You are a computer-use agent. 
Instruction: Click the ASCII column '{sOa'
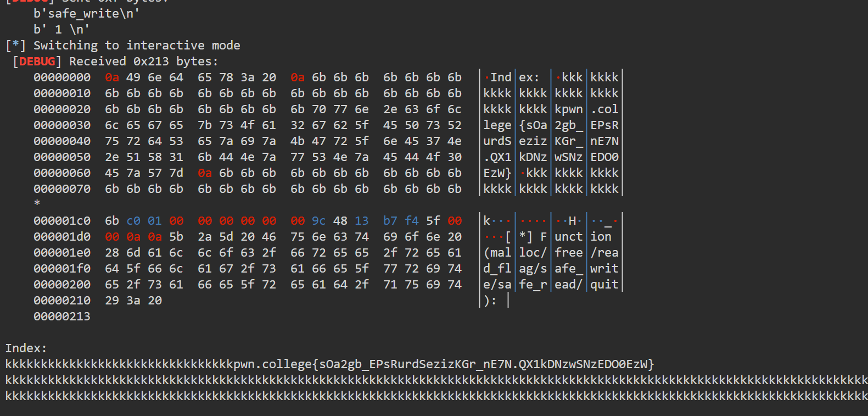pos(533,125)
